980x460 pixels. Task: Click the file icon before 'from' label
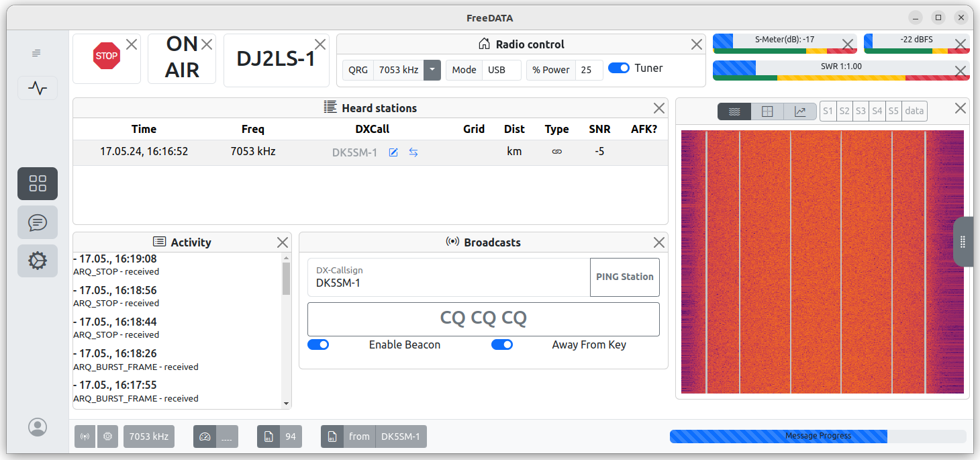332,436
